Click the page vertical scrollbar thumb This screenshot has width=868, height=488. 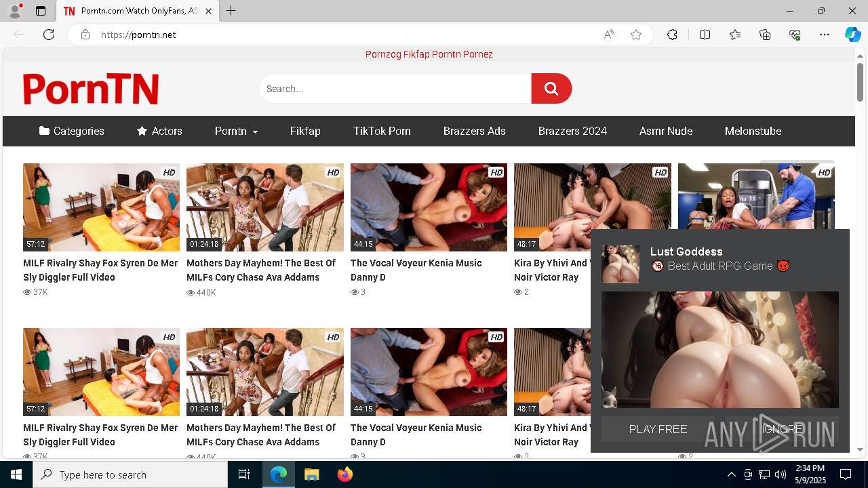click(x=860, y=82)
